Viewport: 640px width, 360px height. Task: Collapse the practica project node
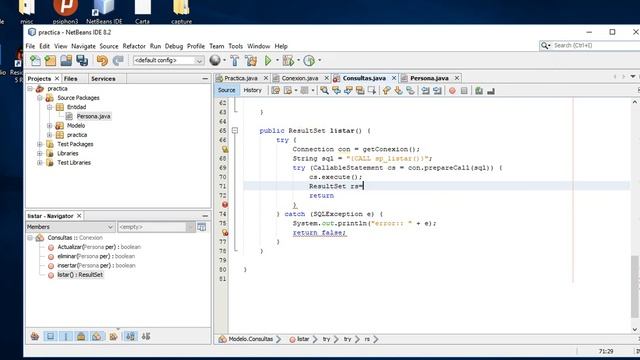tap(30, 89)
